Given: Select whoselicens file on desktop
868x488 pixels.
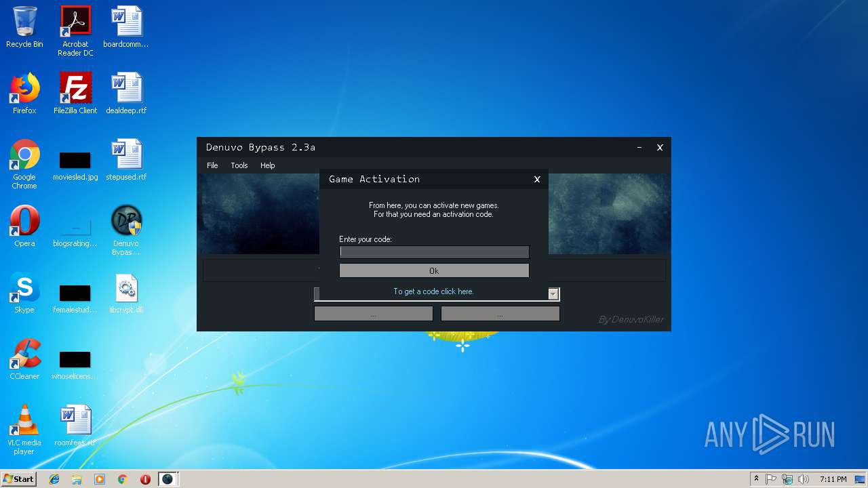Looking at the screenshot, I should pyautogui.click(x=75, y=364).
